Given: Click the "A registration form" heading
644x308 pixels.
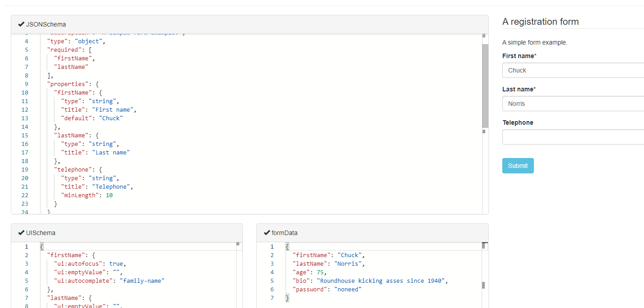Looking at the screenshot, I should click(540, 22).
